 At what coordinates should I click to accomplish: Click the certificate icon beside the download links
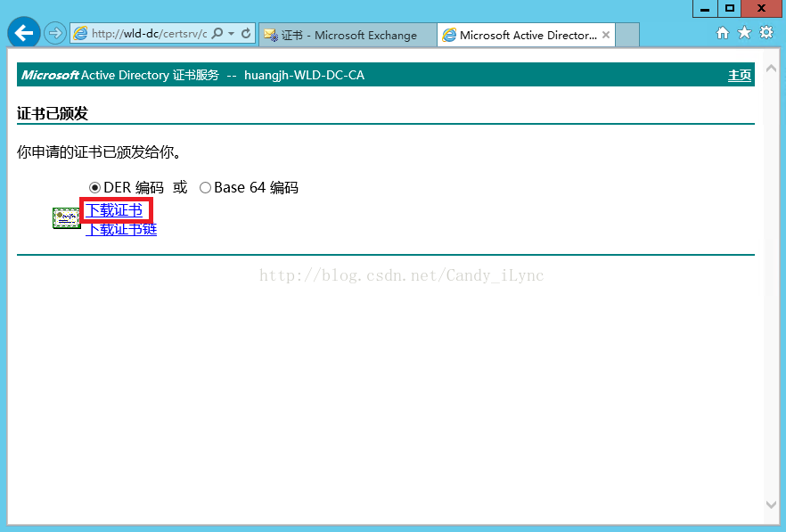(67, 218)
